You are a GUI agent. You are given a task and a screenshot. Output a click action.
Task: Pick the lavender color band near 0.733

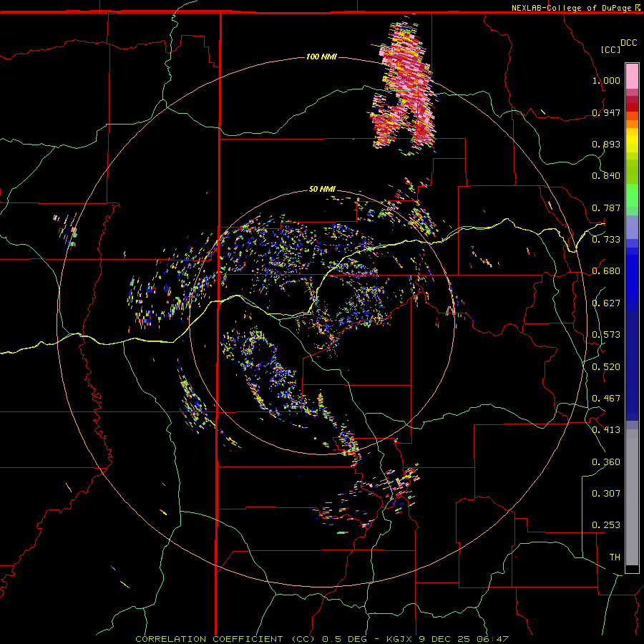632,227
